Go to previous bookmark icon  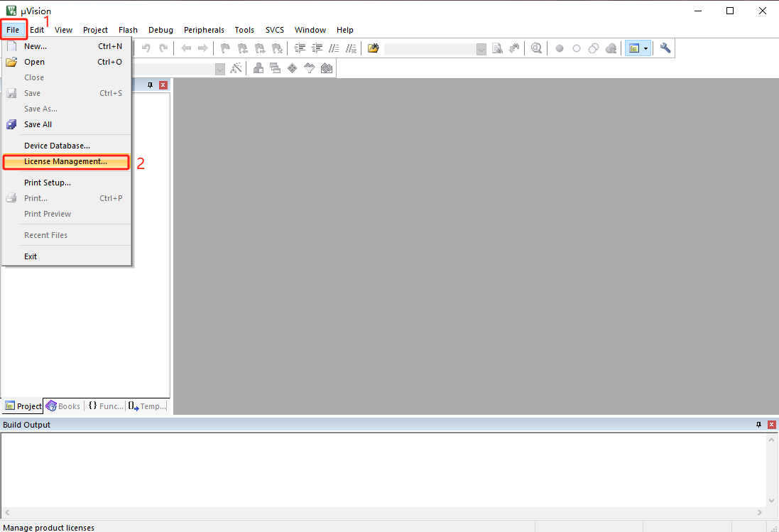click(242, 48)
